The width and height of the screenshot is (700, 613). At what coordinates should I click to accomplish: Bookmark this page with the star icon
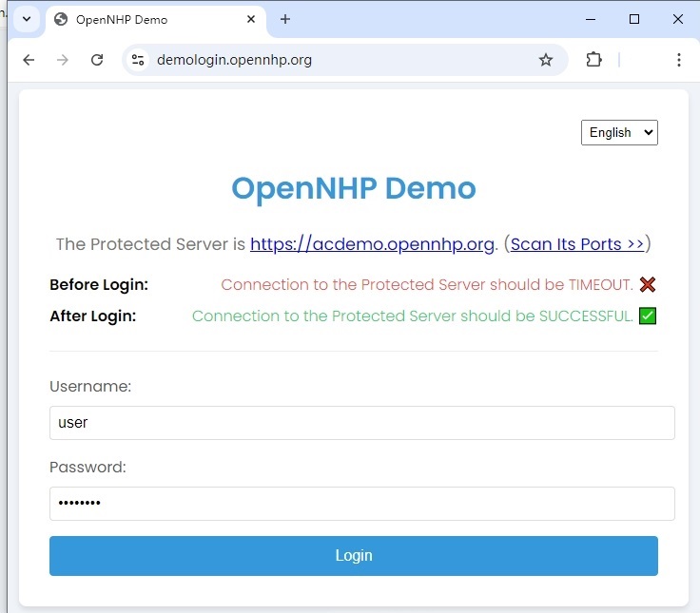[546, 60]
